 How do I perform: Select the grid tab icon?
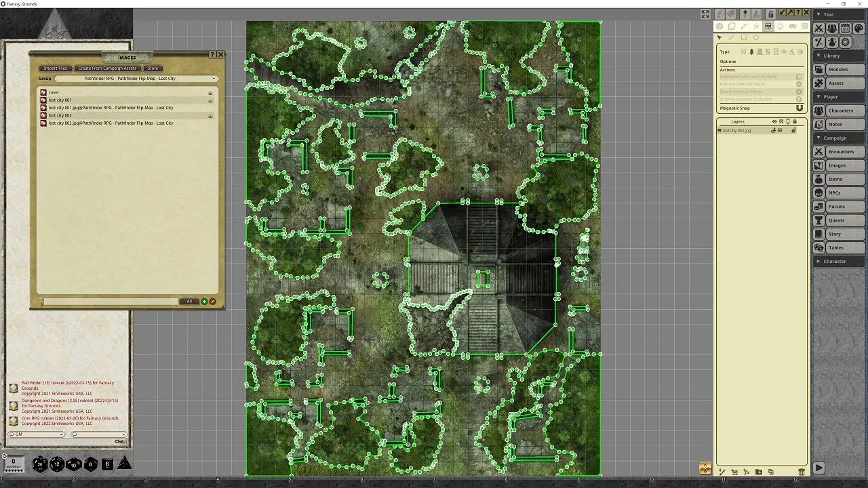click(x=805, y=26)
